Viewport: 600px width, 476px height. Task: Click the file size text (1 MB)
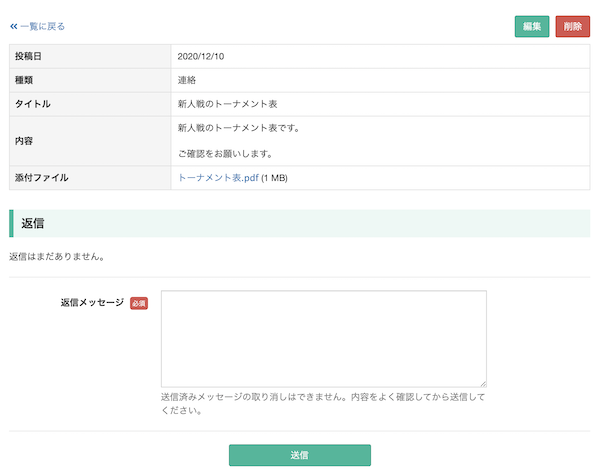274,178
